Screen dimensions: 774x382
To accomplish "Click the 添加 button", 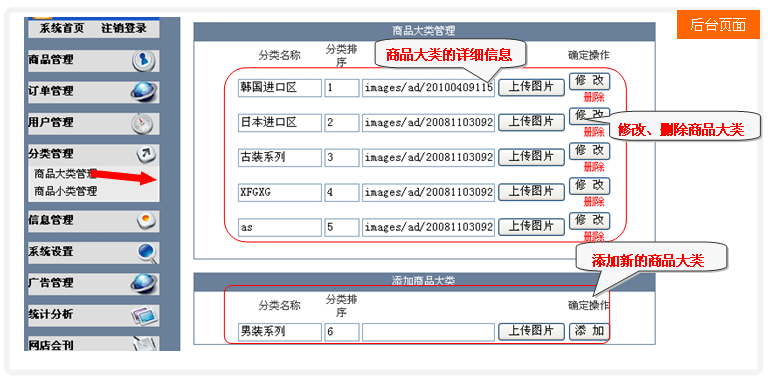I will point(589,331).
